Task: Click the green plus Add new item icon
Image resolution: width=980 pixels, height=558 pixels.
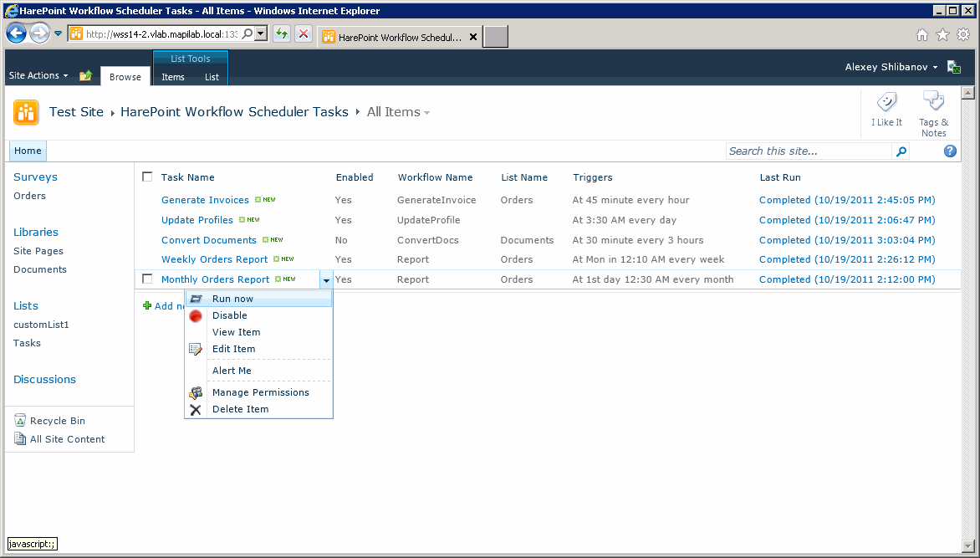Action: coord(147,306)
